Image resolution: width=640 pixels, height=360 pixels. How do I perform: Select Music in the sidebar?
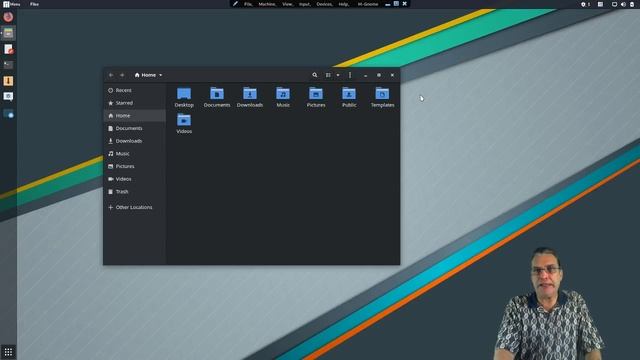click(135, 153)
